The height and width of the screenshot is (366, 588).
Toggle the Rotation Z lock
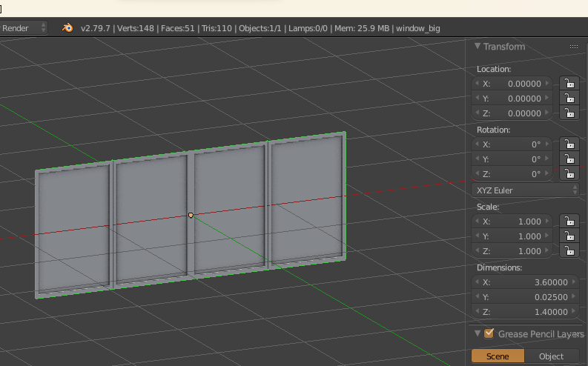coord(569,174)
